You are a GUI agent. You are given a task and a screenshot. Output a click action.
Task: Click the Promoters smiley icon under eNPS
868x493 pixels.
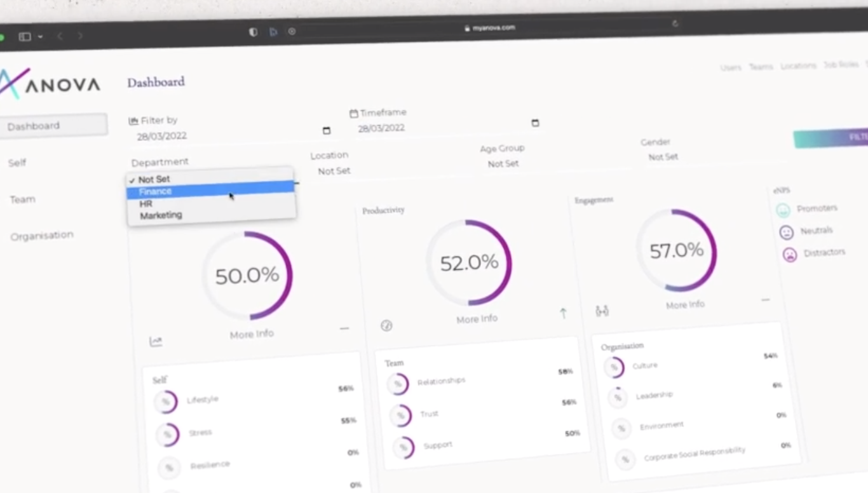(783, 208)
